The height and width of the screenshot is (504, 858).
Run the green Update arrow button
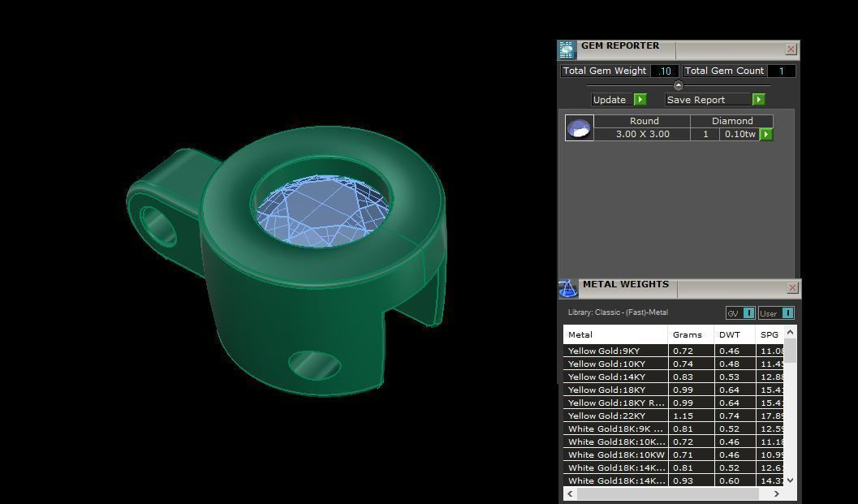640,100
